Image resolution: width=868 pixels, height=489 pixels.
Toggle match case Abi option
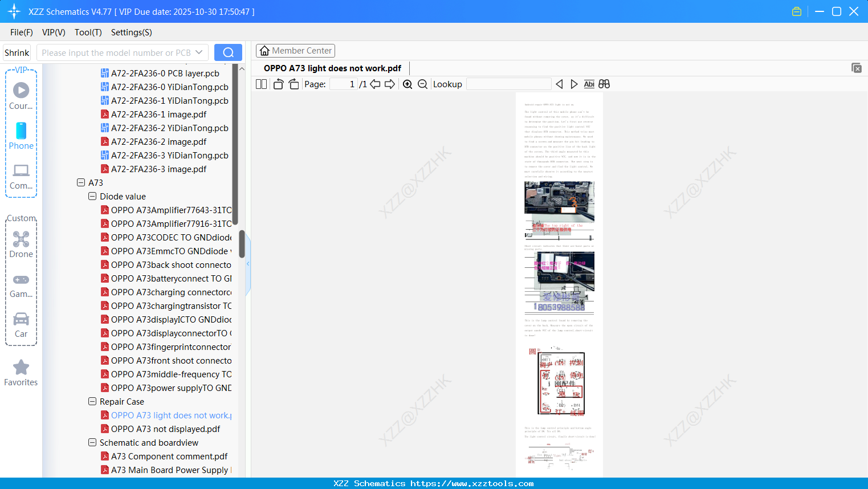click(589, 84)
